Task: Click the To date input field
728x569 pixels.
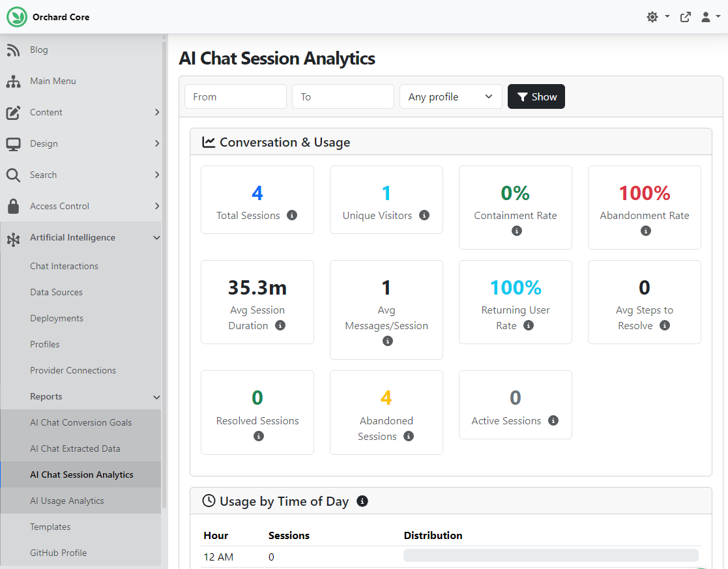Action: [343, 96]
